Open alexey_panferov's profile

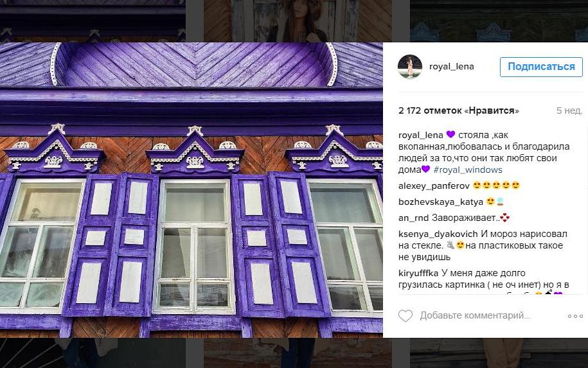pos(434,186)
